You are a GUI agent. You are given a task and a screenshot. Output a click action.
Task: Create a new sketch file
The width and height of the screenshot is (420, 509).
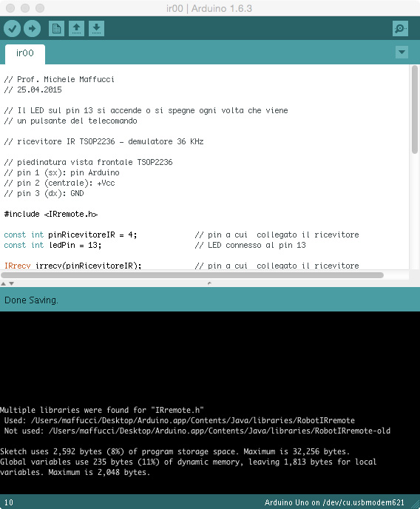point(56,29)
